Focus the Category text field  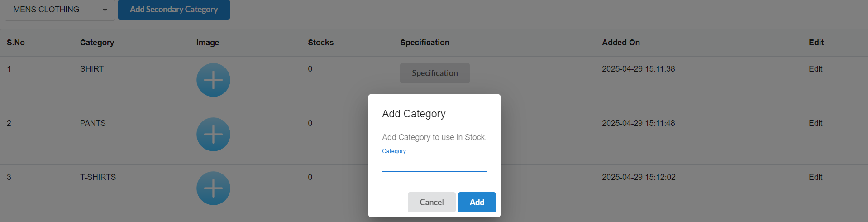pyautogui.click(x=434, y=164)
